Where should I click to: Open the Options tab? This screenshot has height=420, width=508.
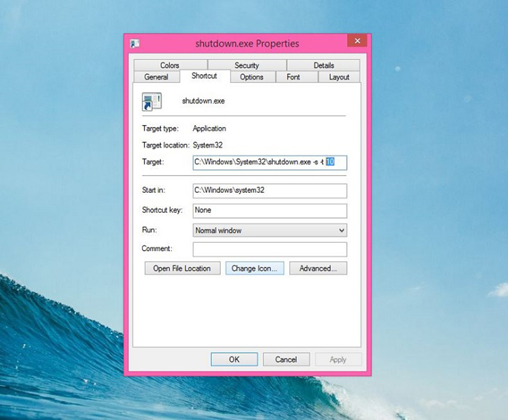pyautogui.click(x=251, y=77)
